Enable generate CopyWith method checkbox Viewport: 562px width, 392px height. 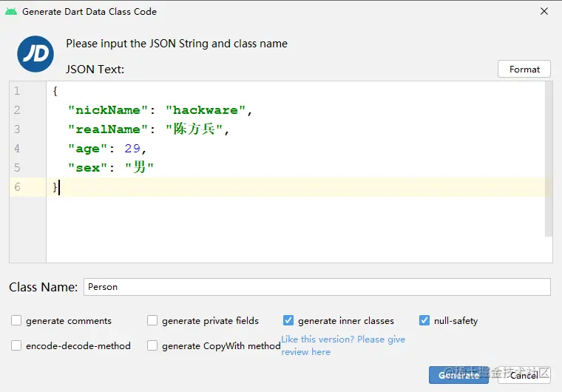(152, 345)
